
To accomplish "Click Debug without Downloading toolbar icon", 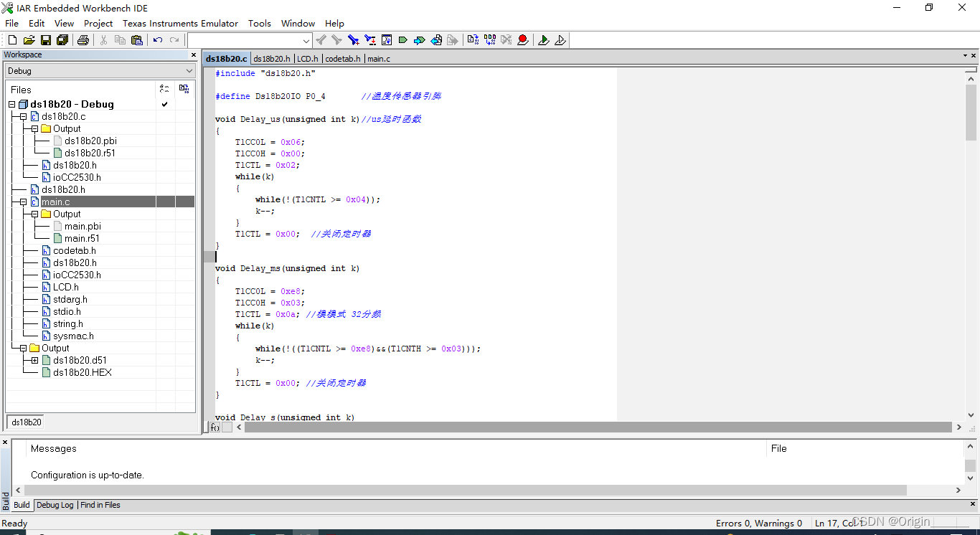I will tap(560, 40).
